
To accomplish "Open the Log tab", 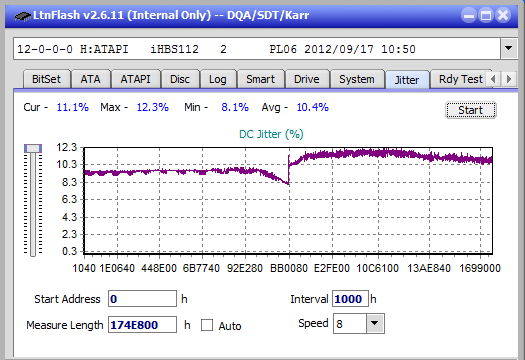I will pos(218,79).
